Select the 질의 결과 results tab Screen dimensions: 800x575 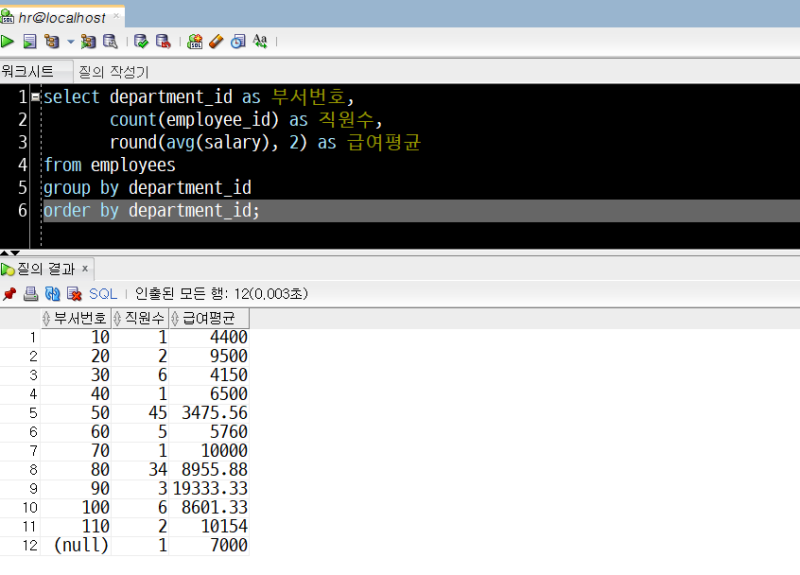point(46,268)
